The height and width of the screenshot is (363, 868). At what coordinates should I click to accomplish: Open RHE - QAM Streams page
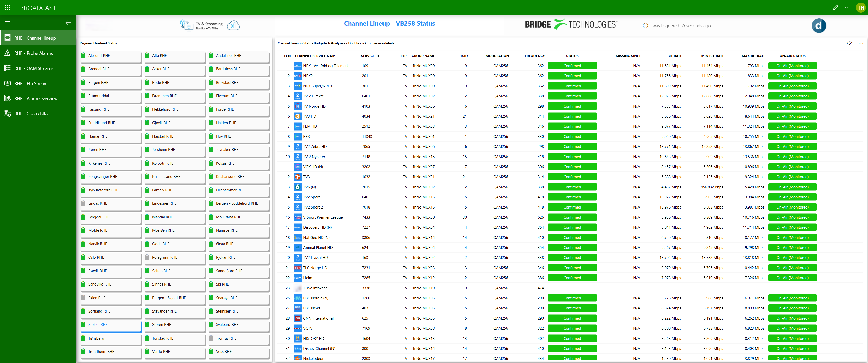click(x=38, y=68)
